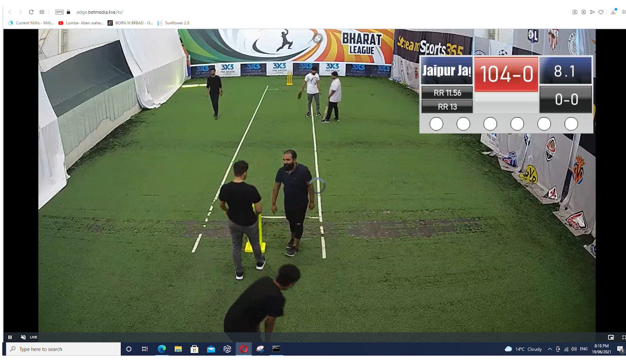The width and height of the screenshot is (626, 364).
Task: Launch Microsoft Edge from the taskbar
Action: click(x=162, y=349)
